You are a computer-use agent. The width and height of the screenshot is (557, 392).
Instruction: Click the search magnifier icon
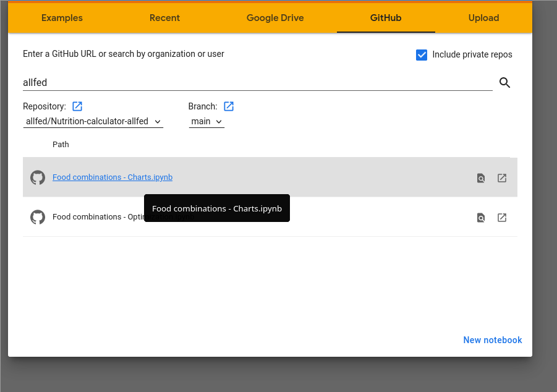coord(504,82)
